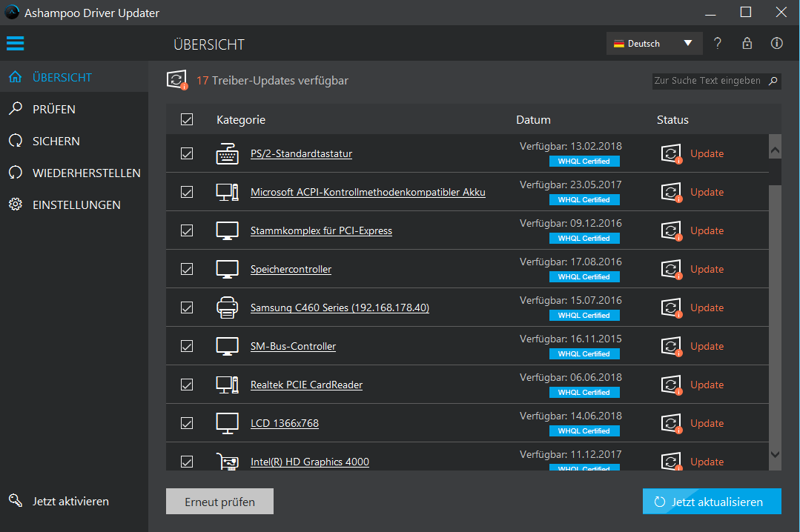Open the Samsung C460 Series driver link
The image size is (800, 532).
340,307
